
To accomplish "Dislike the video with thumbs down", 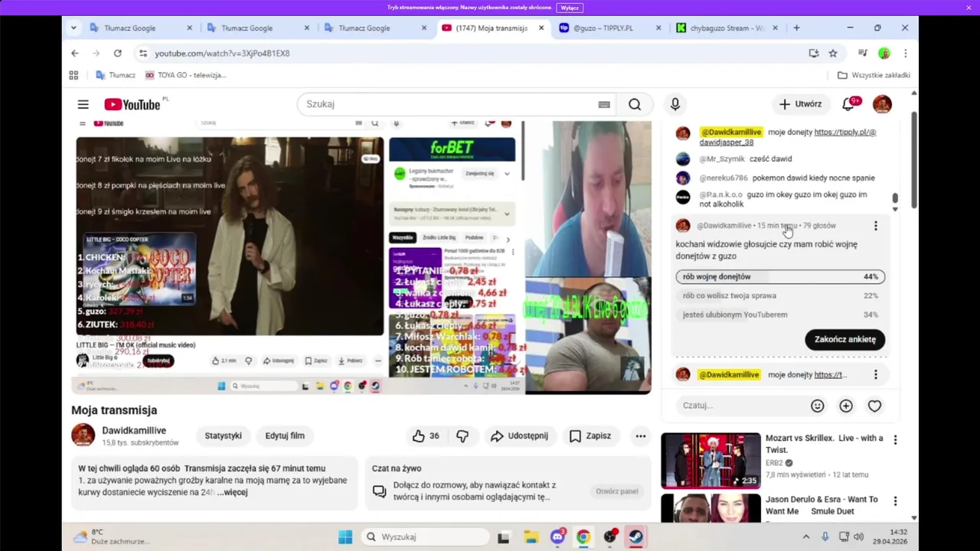I will [462, 435].
